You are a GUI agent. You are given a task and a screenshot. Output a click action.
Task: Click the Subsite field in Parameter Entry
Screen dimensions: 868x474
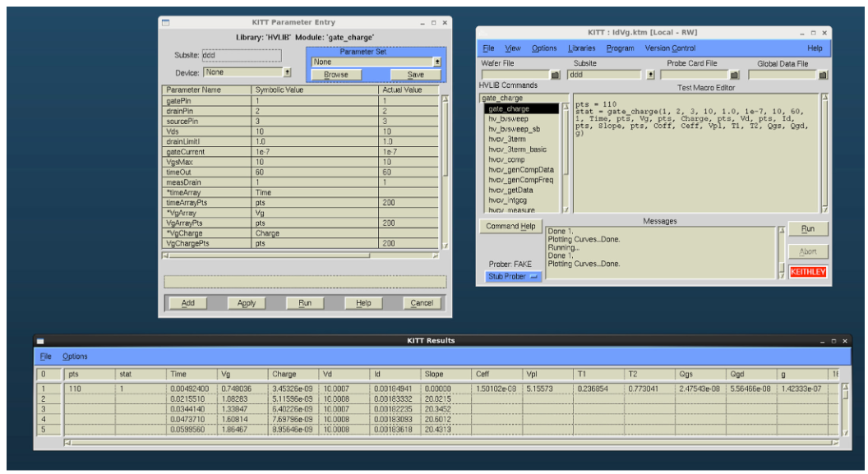pyautogui.click(x=242, y=56)
